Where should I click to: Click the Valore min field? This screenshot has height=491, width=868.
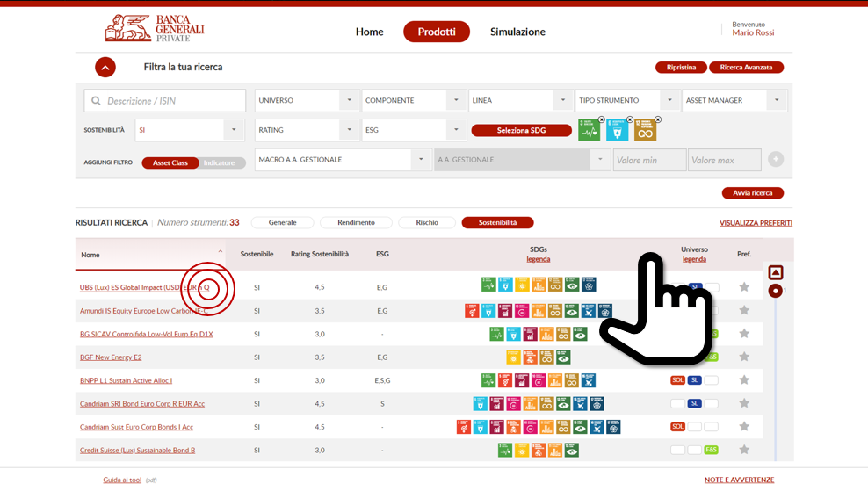[649, 160]
